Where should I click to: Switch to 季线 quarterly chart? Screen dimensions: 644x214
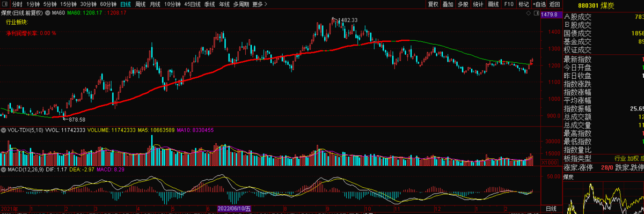pos(209,4)
